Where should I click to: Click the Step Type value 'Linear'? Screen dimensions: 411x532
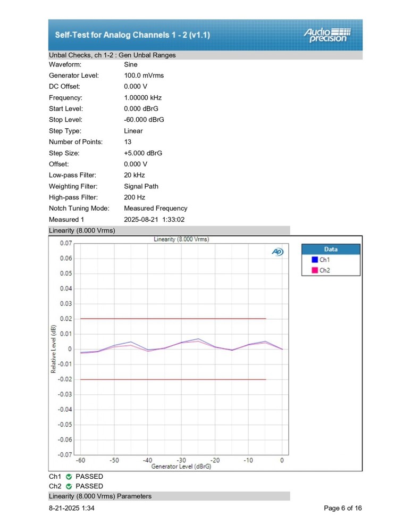[133, 131]
